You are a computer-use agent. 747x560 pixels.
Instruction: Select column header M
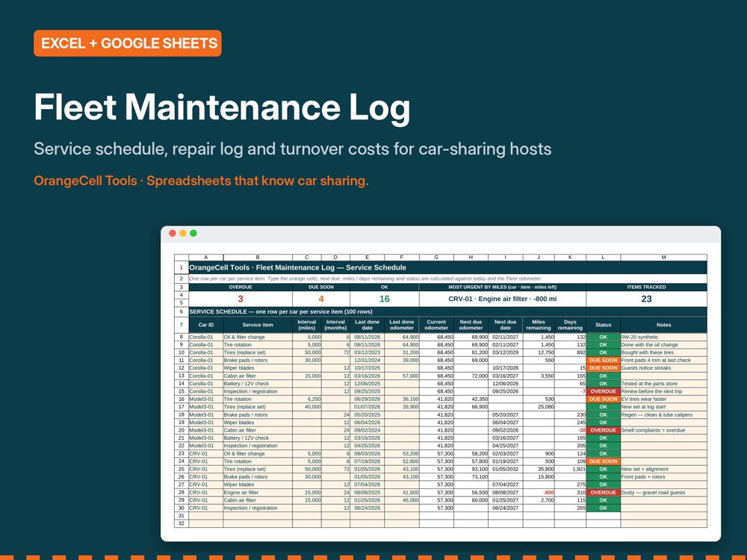663,257
